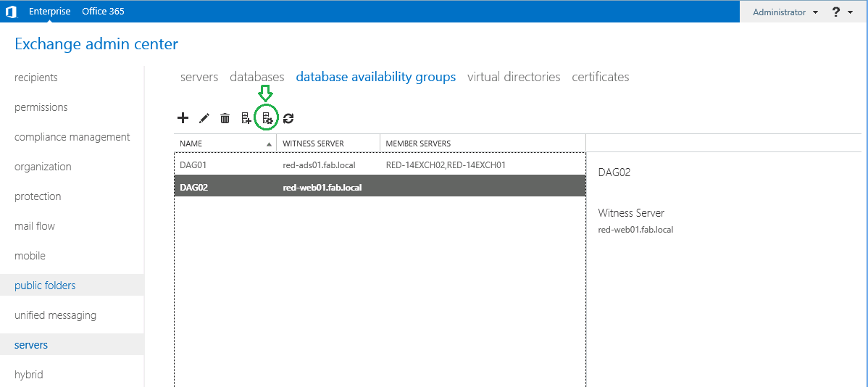Screen dimensions: 868x387
Task: Click red-ads01.fab.local witness server cell
Action: (318, 165)
